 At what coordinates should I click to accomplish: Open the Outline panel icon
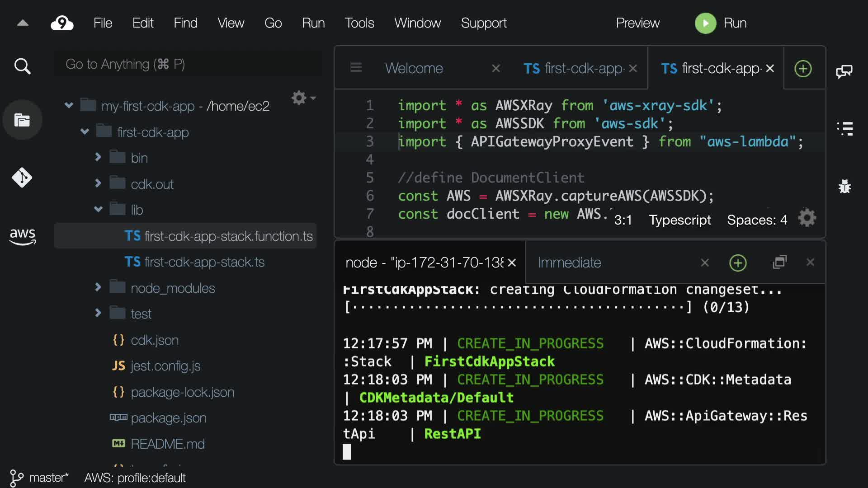[844, 129]
